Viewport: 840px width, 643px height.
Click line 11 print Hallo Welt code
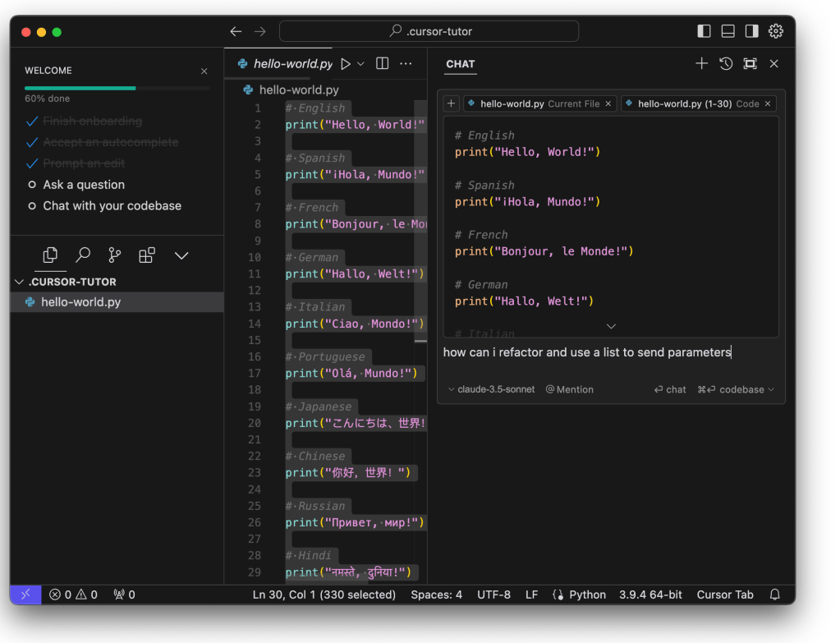[355, 273]
